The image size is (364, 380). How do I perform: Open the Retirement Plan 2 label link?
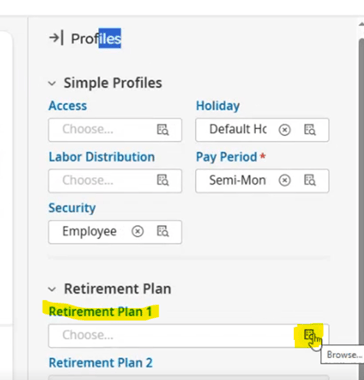[x=101, y=363]
